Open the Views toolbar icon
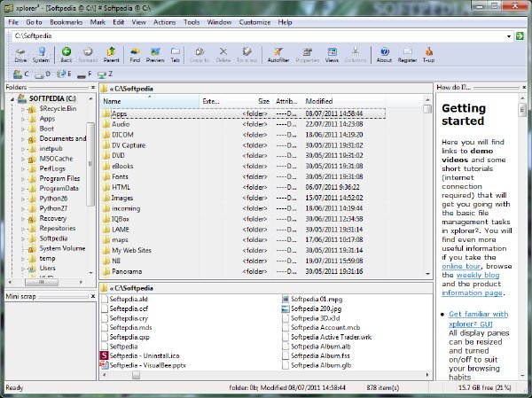The height and width of the screenshot is (398, 532). click(x=332, y=55)
